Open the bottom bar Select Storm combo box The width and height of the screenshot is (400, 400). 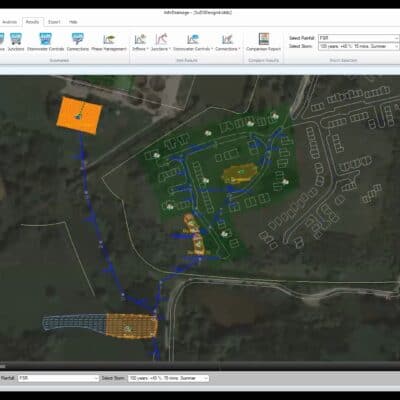(168, 378)
